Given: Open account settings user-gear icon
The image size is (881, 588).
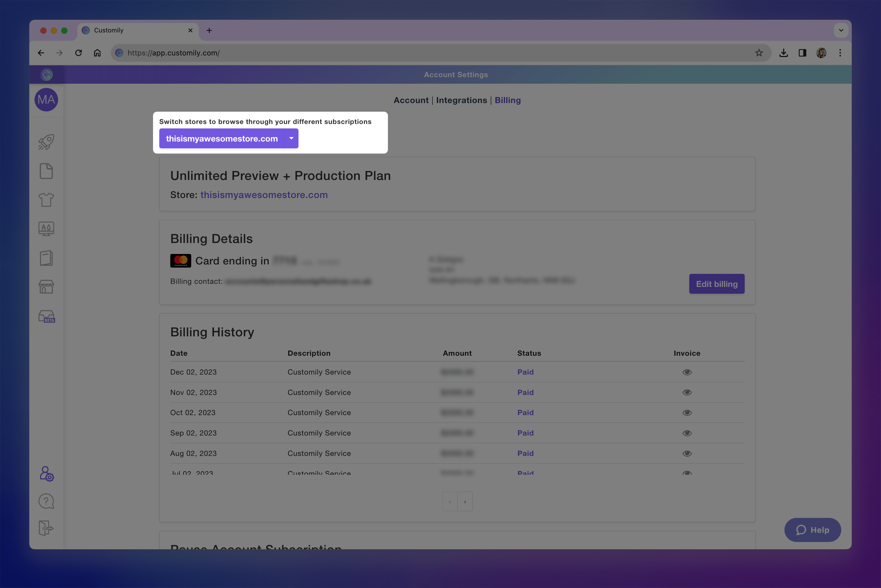Looking at the screenshot, I should [x=47, y=474].
